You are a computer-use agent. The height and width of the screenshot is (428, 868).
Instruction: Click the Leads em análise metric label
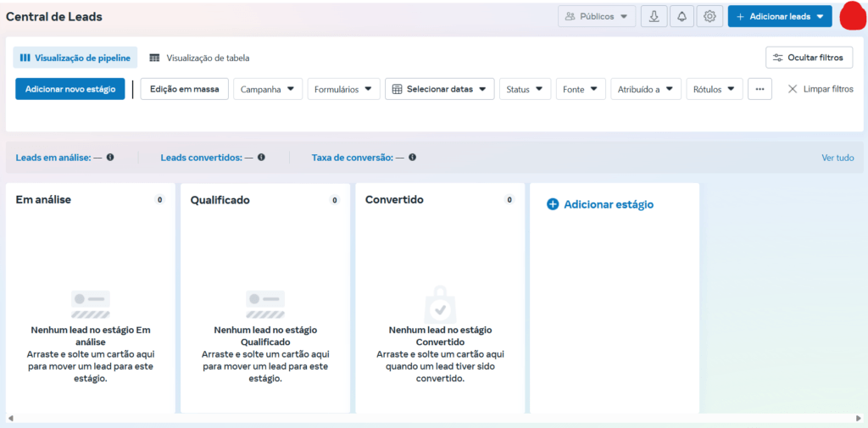tap(53, 158)
